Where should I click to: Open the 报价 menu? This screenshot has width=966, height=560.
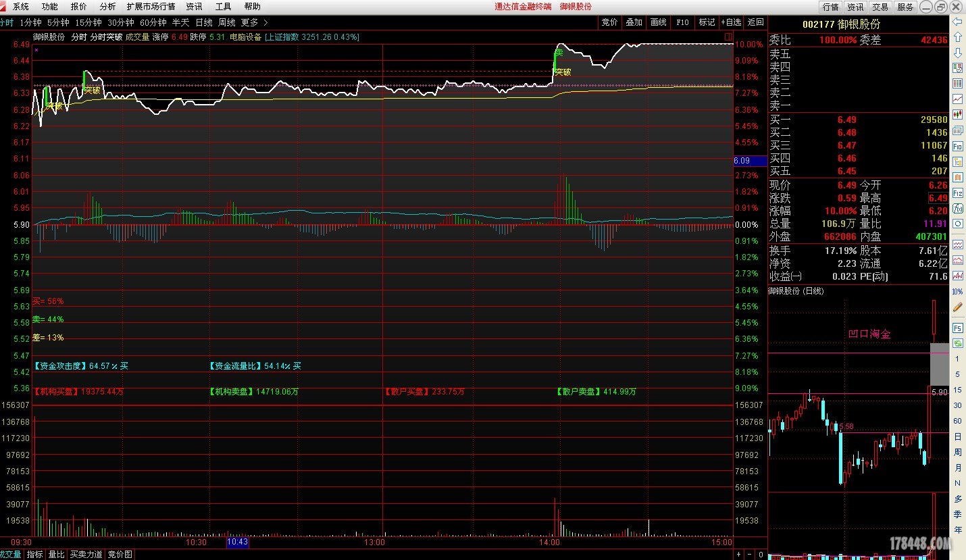click(78, 6)
